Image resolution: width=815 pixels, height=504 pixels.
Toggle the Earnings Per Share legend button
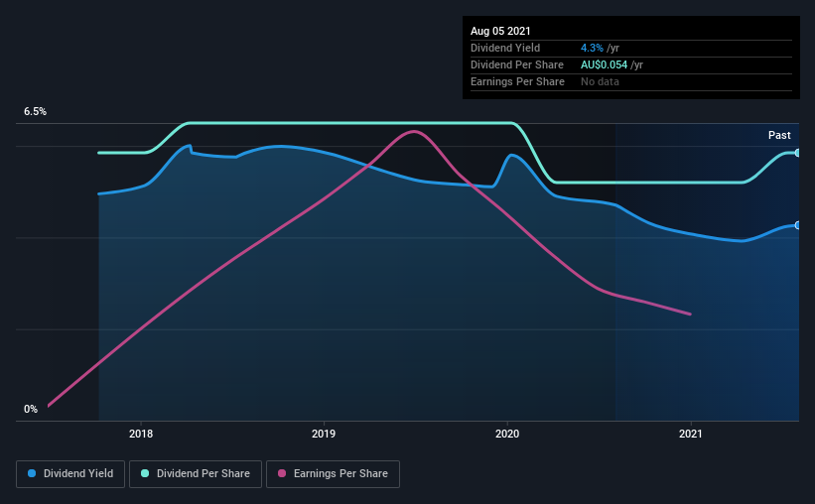tap(333, 474)
